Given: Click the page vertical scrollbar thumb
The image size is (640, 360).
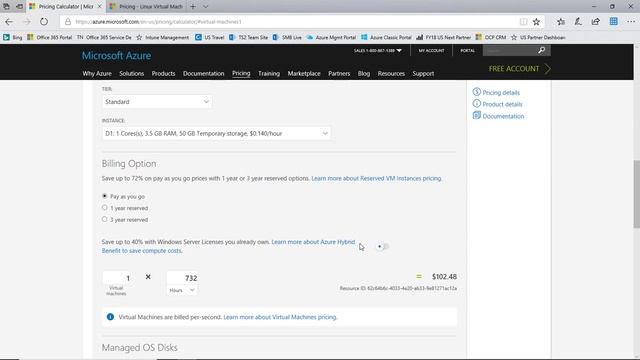Looking at the screenshot, I should tap(636, 194).
